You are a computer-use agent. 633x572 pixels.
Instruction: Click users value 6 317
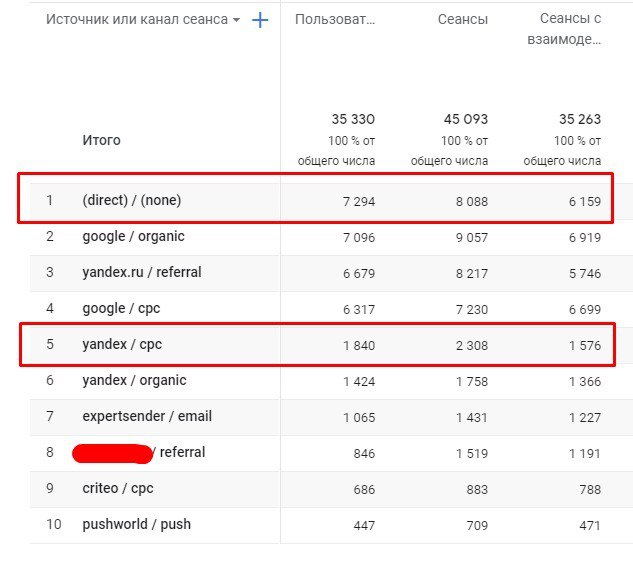[x=359, y=310]
